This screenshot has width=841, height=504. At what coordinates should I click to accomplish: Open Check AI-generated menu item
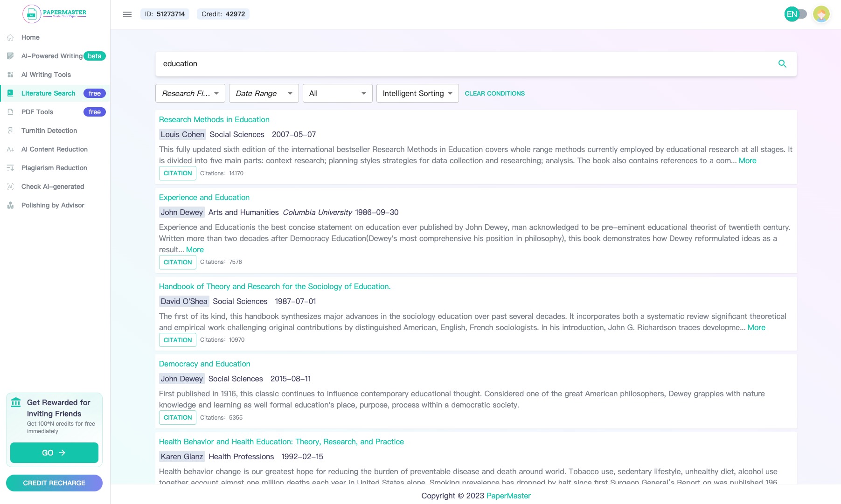pos(53,186)
